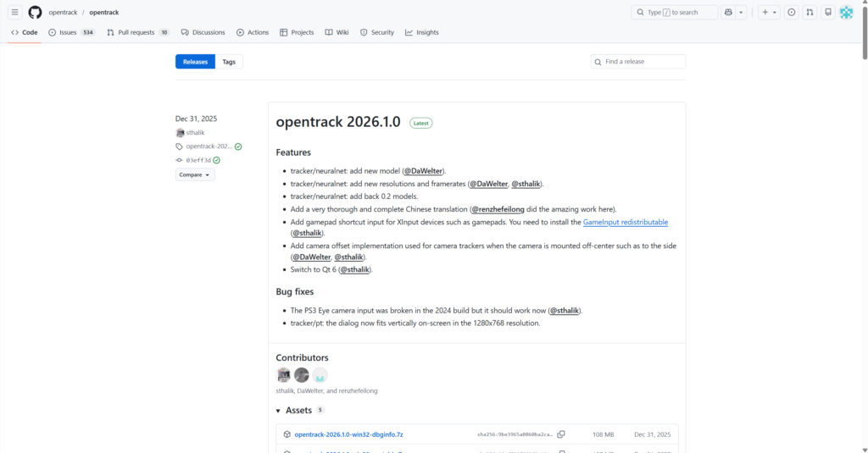Click the @renzhefeilong mention
868x453 pixels.
coord(498,209)
